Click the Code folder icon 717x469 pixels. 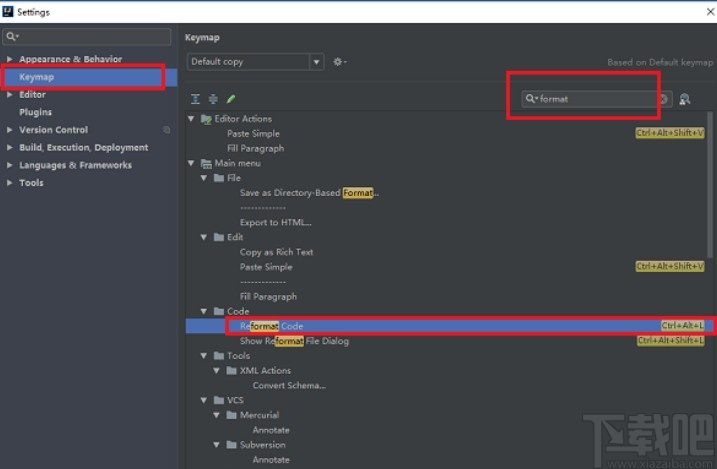pos(219,311)
